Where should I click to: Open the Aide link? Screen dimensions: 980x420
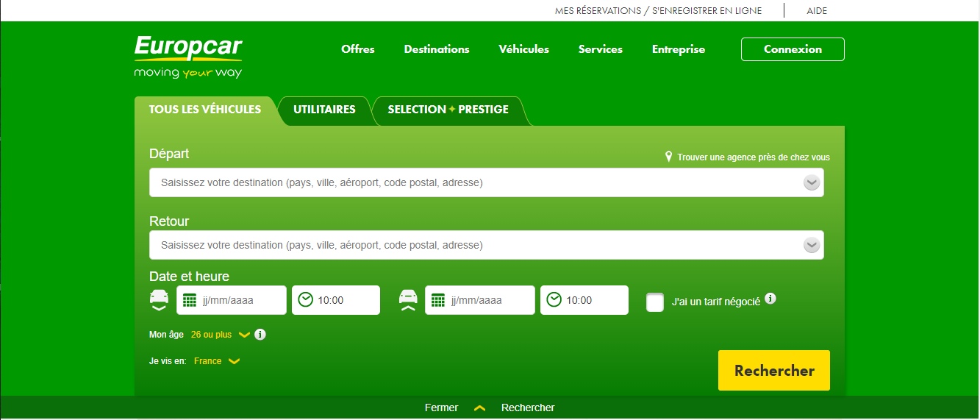[817, 11]
